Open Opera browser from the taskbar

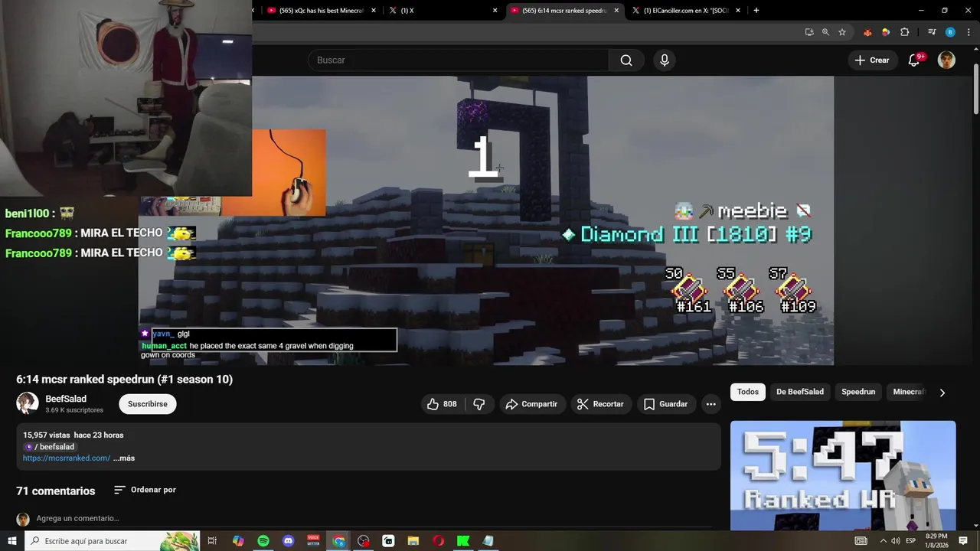(x=439, y=541)
